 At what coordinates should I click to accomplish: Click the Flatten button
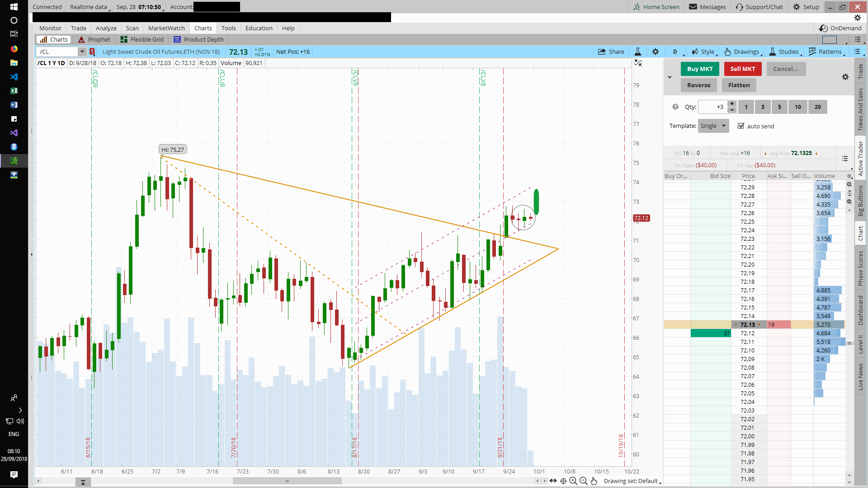[x=739, y=85]
